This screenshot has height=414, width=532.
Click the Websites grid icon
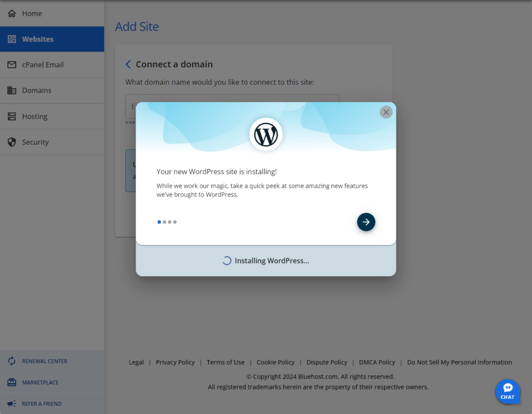[12, 39]
